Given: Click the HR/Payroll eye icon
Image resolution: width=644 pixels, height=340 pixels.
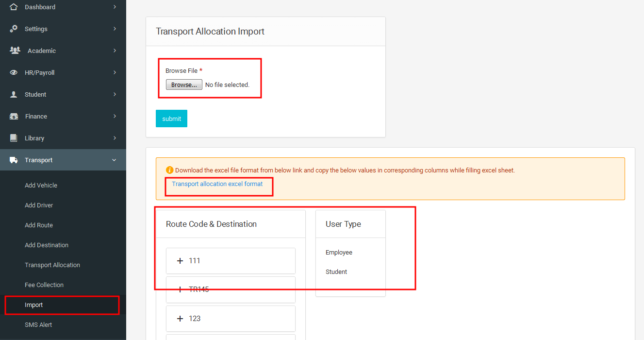Looking at the screenshot, I should coord(14,72).
